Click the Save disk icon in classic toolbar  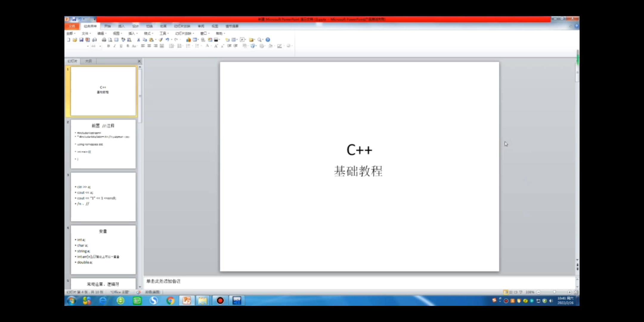tap(81, 40)
